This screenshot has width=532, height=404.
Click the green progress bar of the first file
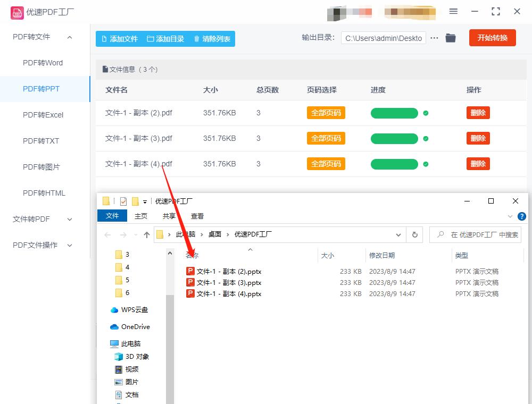tap(394, 113)
